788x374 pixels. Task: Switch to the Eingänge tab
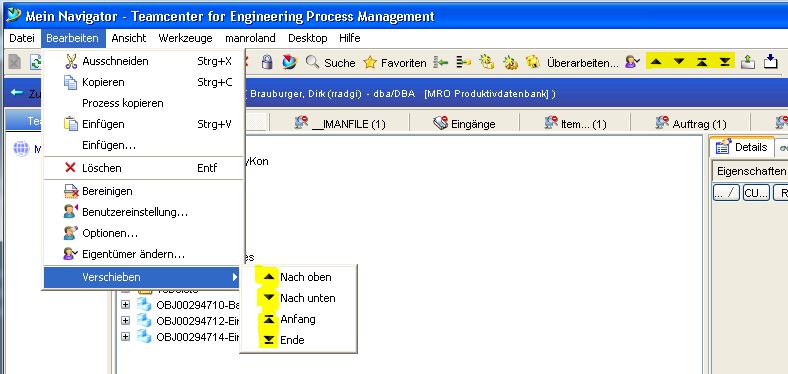464,124
